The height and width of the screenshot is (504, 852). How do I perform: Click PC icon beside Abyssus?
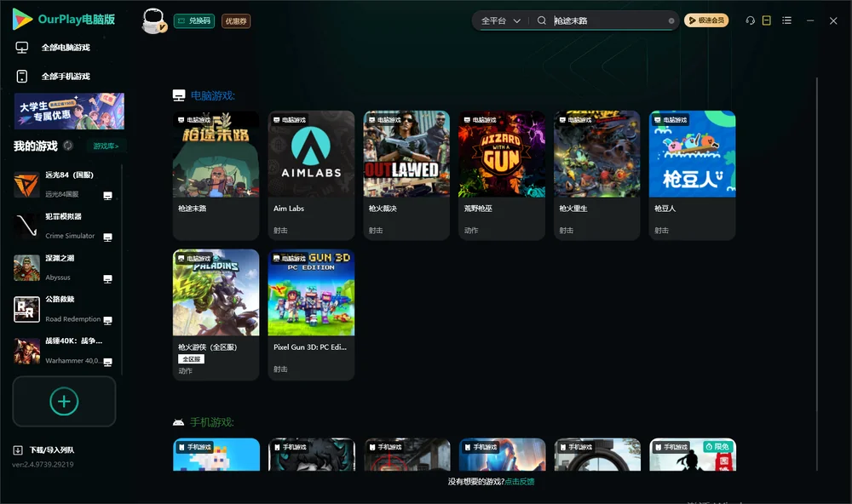pyautogui.click(x=107, y=279)
